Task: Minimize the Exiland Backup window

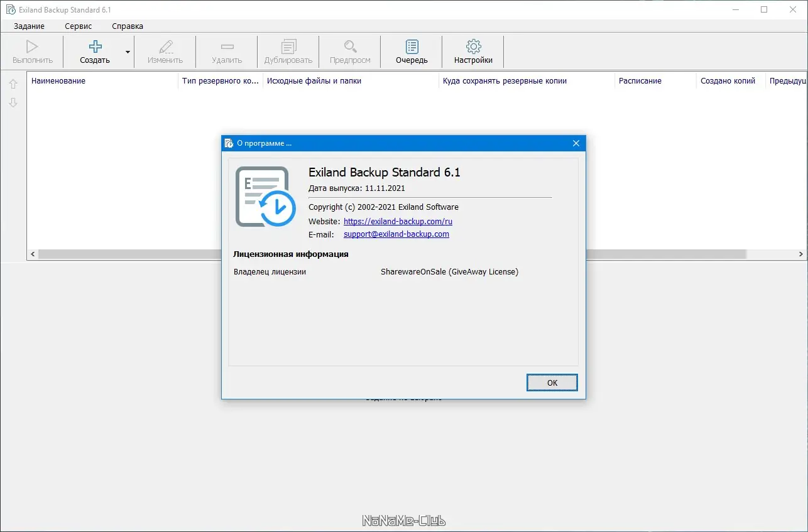Action: click(x=735, y=10)
